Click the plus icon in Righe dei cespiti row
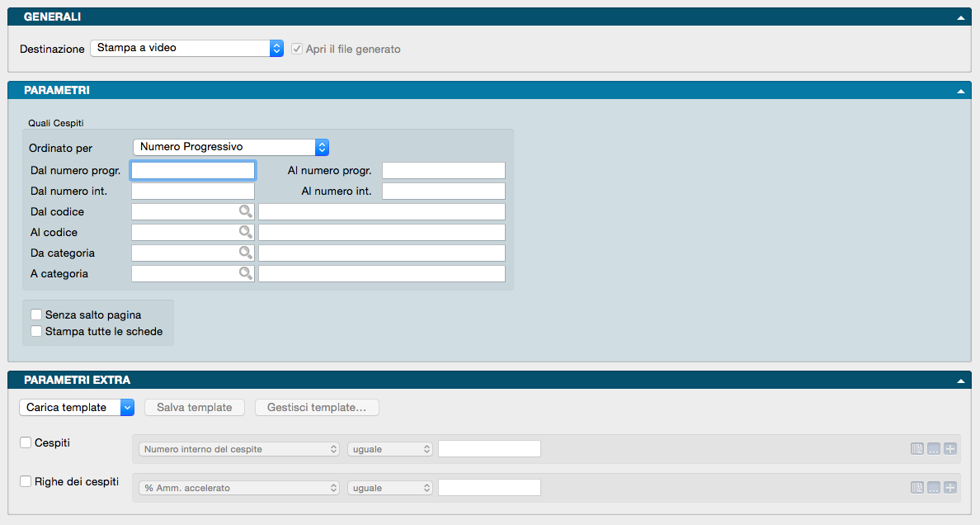Image resolution: width=980 pixels, height=525 pixels. (x=950, y=488)
